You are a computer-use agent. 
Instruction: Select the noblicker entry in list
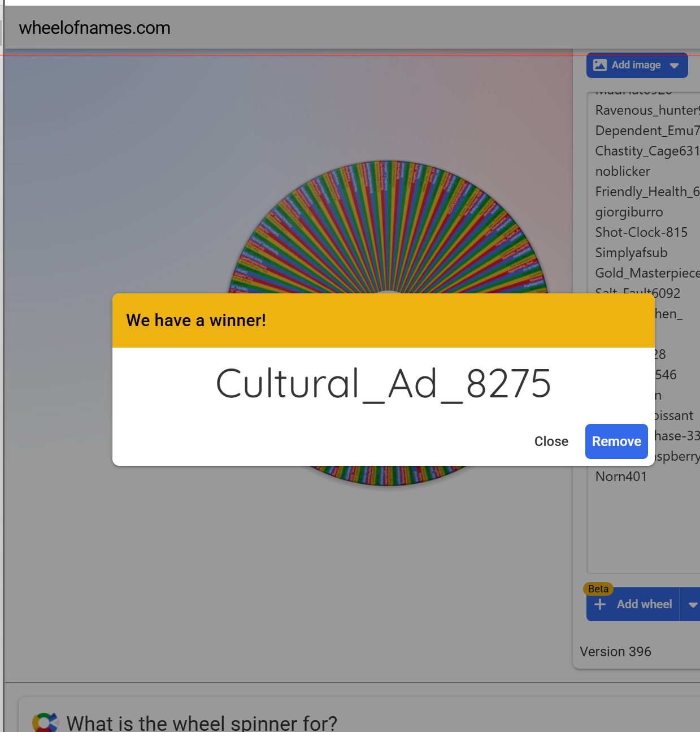point(623,171)
